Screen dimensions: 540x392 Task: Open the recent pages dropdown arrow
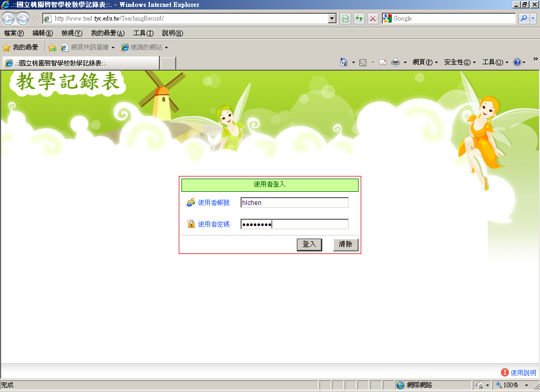pyautogui.click(x=34, y=19)
